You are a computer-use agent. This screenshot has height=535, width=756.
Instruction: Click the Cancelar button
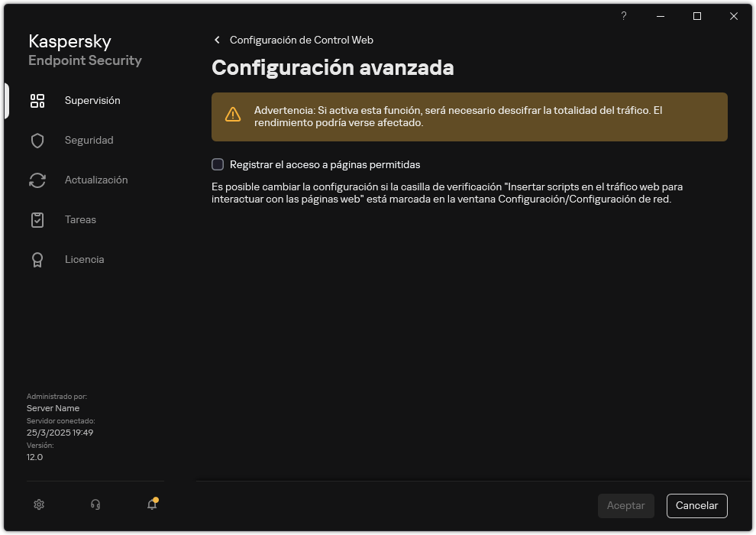(x=696, y=505)
